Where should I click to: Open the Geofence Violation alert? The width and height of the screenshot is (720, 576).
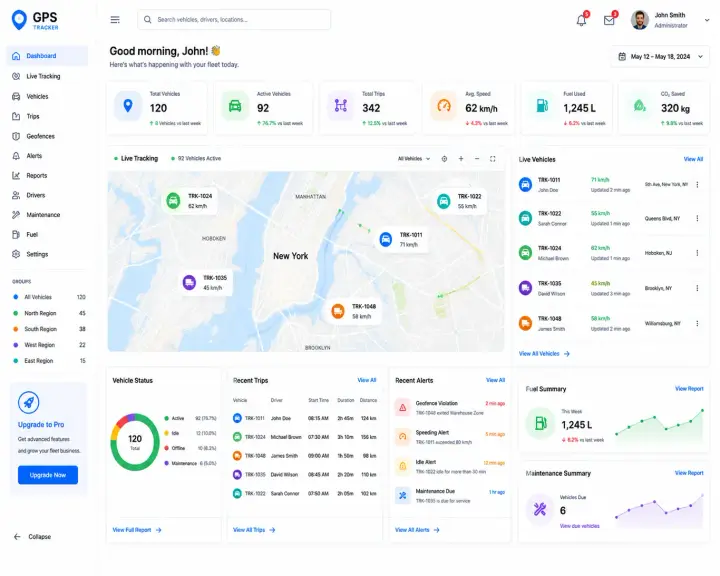click(450, 407)
